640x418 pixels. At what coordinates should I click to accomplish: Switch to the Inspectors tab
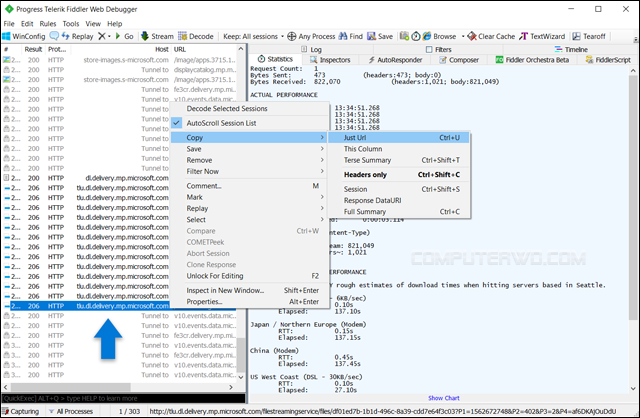(330, 60)
